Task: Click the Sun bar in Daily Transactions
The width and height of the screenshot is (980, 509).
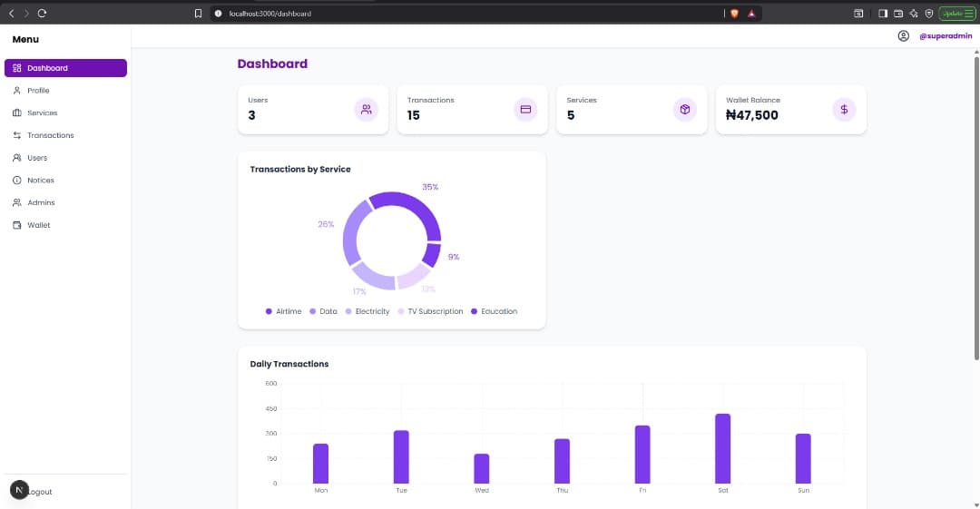Action: [803, 458]
